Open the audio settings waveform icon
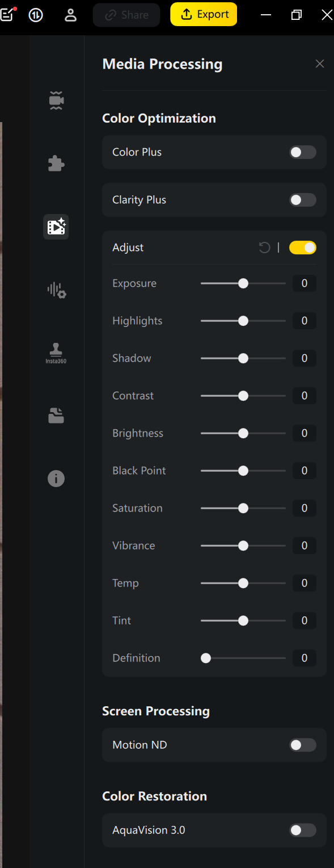Viewport: 334px width, 868px height. [x=56, y=290]
